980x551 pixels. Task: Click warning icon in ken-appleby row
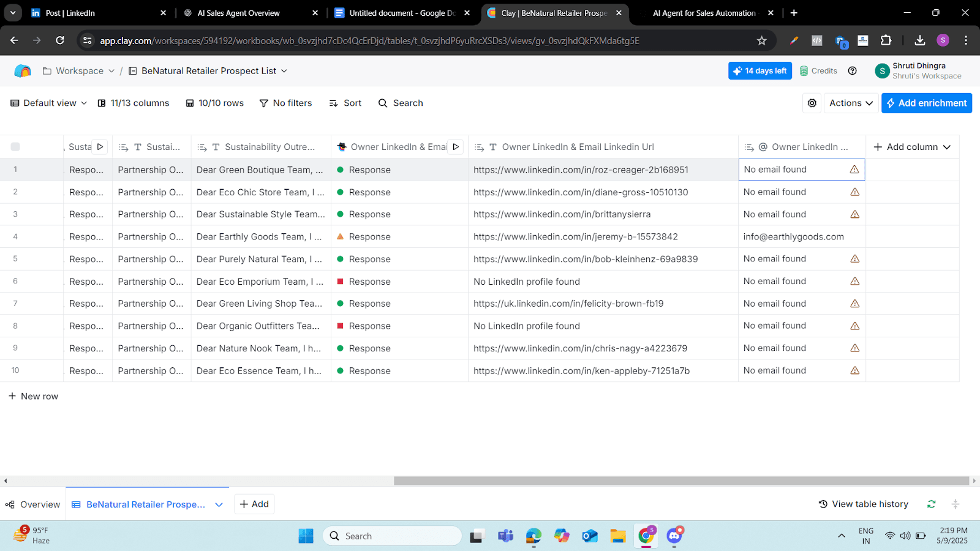854,370
